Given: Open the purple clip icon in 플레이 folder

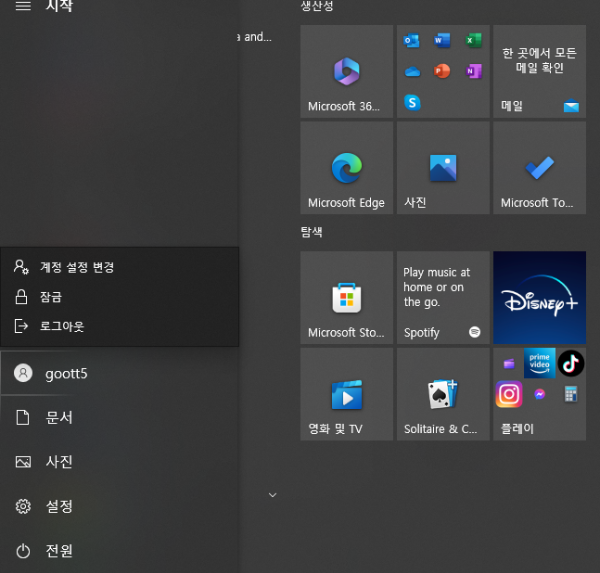Looking at the screenshot, I should (x=509, y=363).
